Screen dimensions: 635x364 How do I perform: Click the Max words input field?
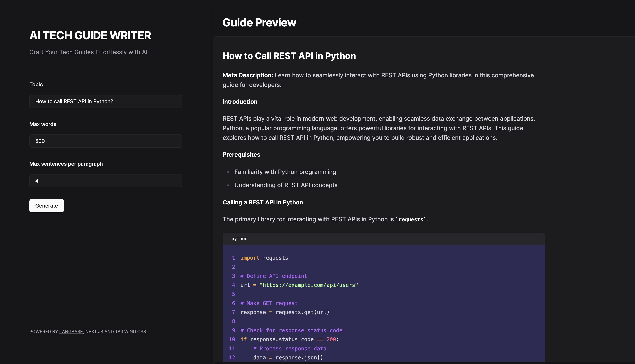tap(105, 141)
